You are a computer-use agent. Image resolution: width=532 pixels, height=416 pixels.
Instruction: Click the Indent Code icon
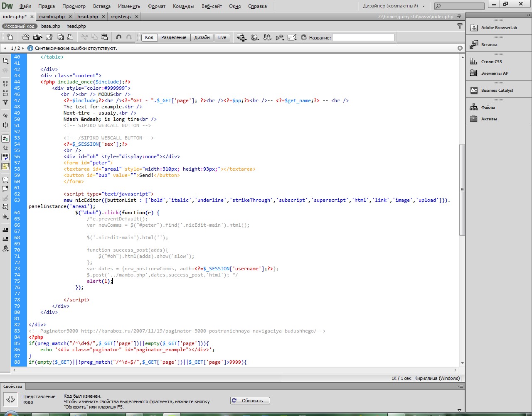click(5, 229)
